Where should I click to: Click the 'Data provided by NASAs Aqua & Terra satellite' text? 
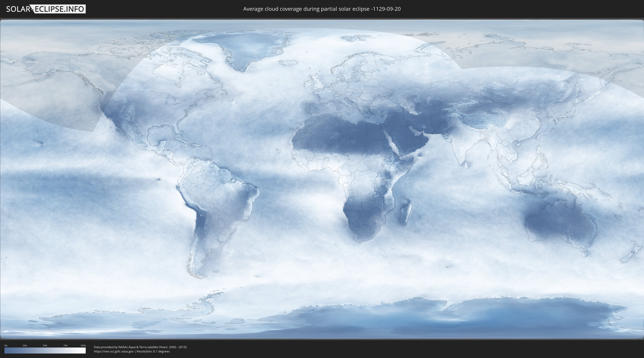click(126, 347)
